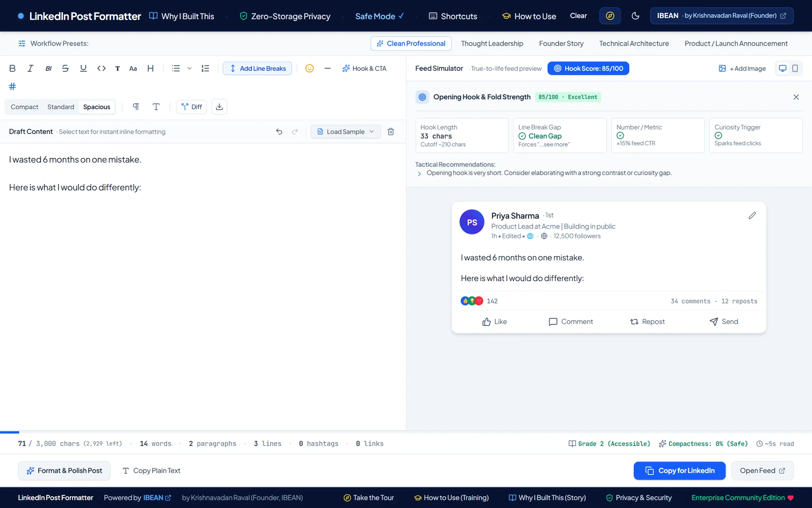Open the emoji picker

tap(309, 69)
